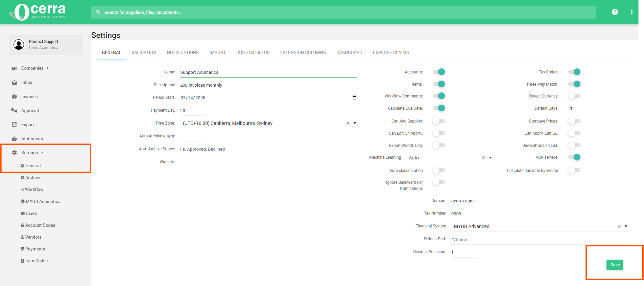Clear the Financial System selection

pyautogui.click(x=619, y=226)
